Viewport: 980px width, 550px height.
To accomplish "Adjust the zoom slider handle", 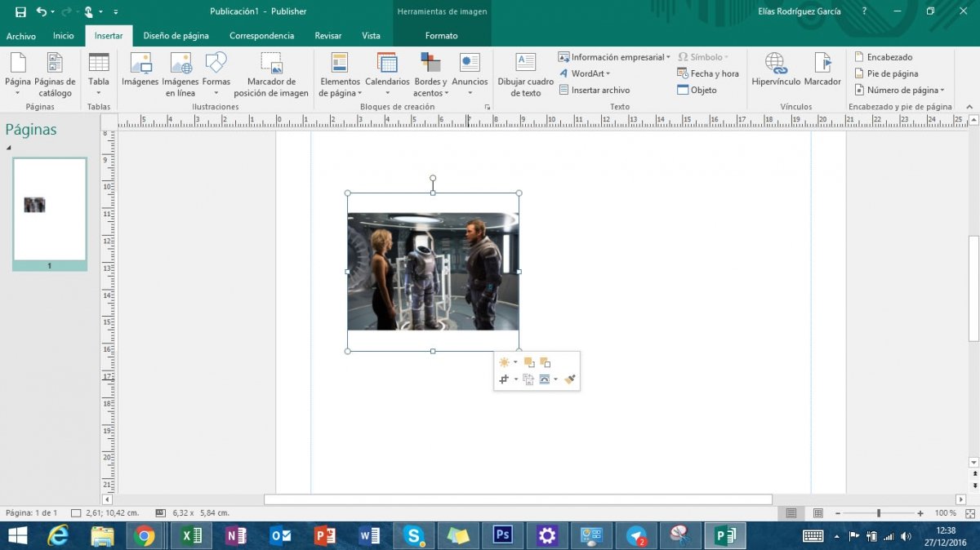I will pos(879,513).
